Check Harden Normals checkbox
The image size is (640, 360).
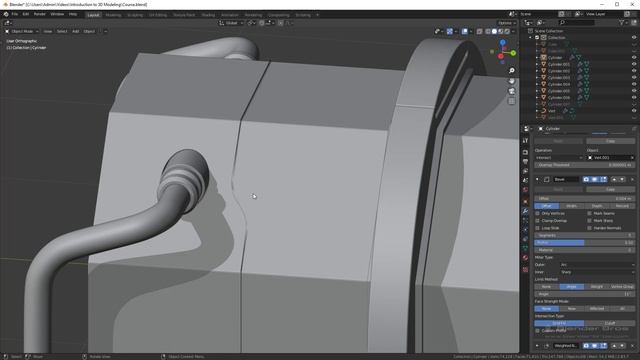click(589, 228)
